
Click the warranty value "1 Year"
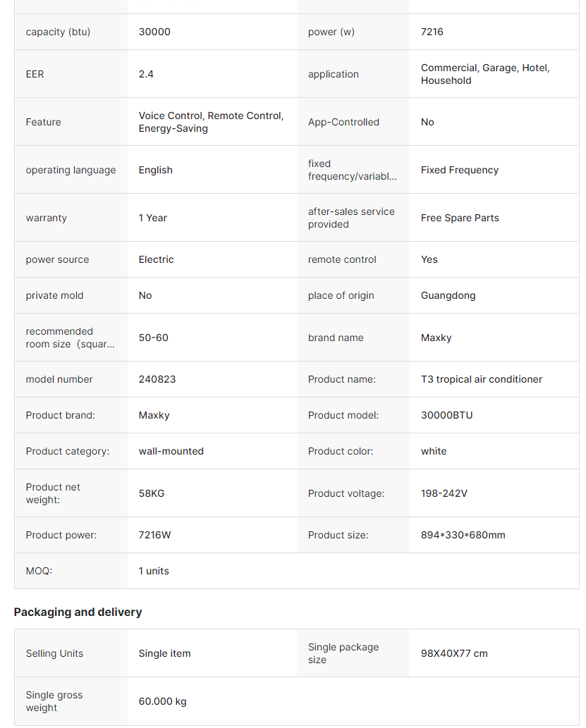152,218
